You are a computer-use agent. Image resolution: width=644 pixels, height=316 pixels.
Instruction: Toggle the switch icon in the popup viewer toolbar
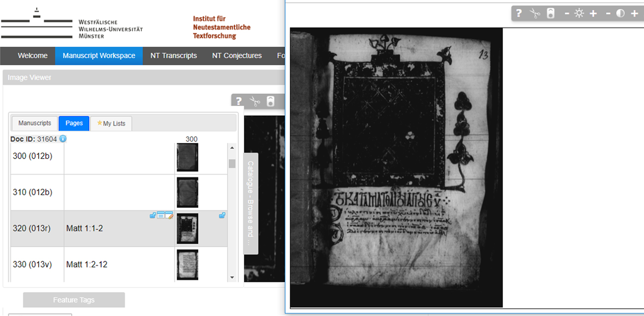[x=551, y=13]
